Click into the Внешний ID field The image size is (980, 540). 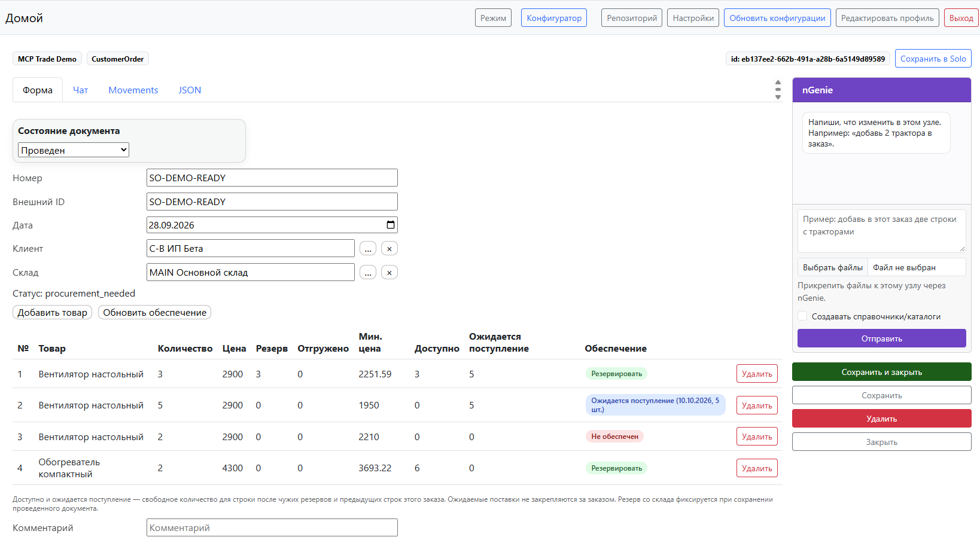272,202
